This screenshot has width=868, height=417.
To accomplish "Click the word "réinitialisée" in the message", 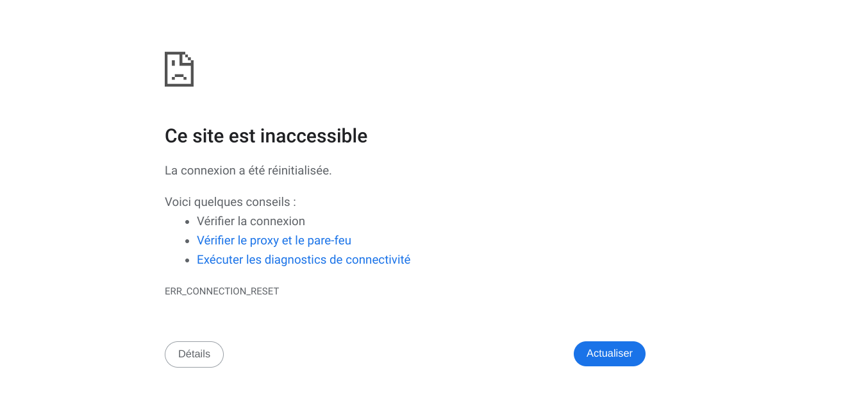I will click(x=299, y=171).
